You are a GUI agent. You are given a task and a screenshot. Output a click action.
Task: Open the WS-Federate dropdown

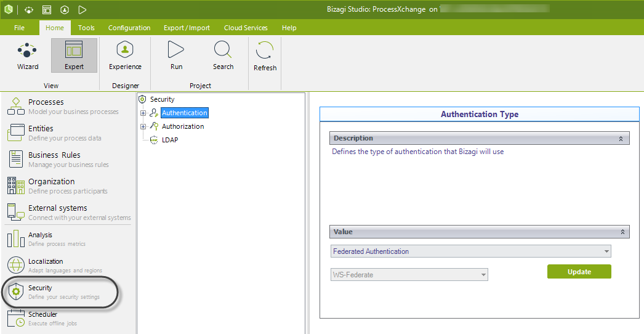(409, 275)
